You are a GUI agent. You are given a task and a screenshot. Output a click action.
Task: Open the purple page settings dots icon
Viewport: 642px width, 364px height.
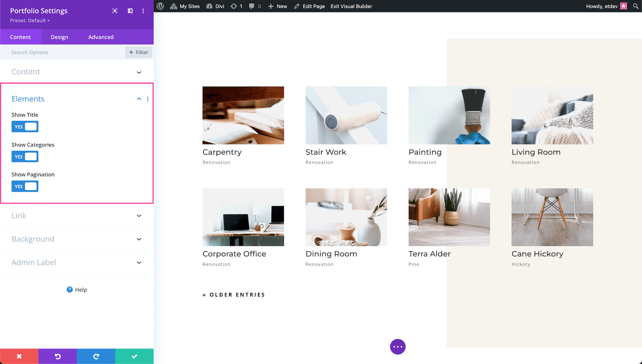398,346
